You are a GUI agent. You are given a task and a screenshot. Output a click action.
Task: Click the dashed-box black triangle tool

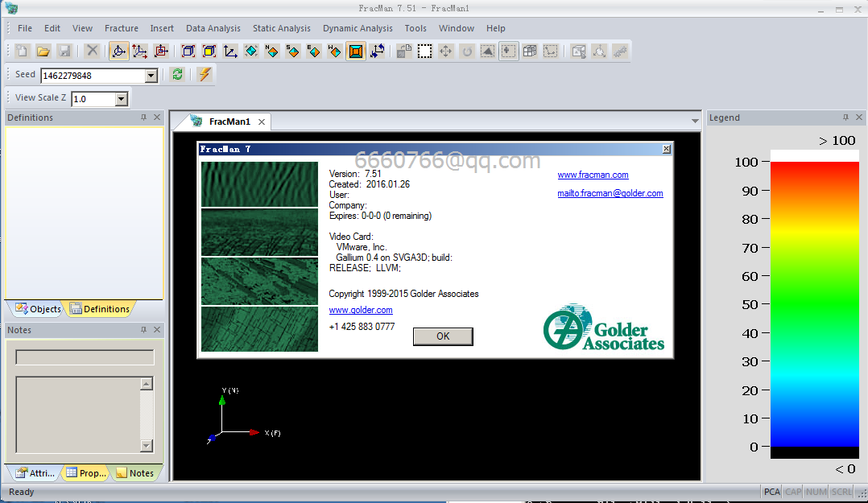click(488, 52)
